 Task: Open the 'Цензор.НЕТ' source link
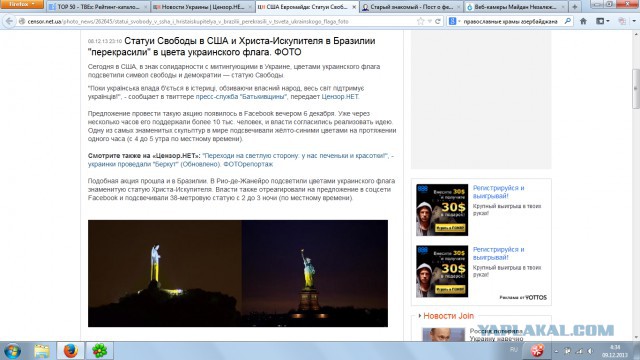pyautogui.click(x=340, y=97)
